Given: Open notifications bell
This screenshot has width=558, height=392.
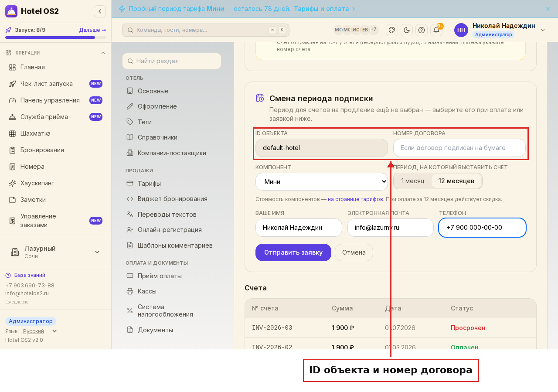Looking at the screenshot, I should point(436,30).
